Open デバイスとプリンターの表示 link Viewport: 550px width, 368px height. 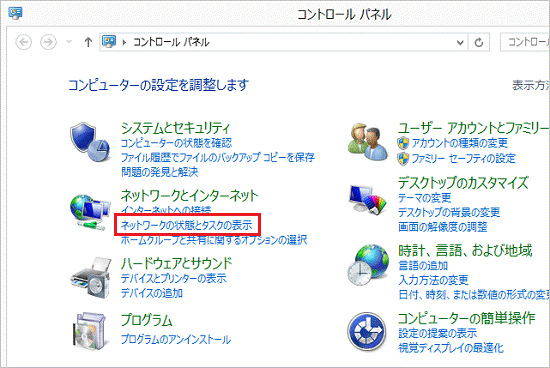[x=174, y=278]
